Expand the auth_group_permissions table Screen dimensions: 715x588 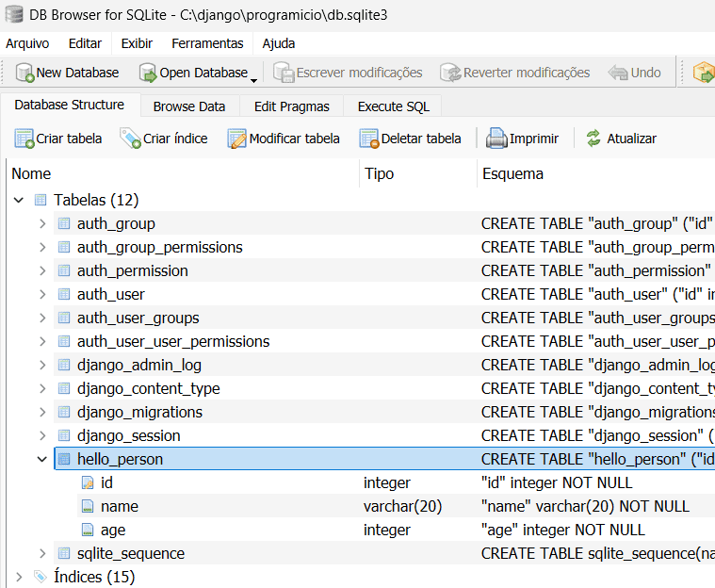42,247
